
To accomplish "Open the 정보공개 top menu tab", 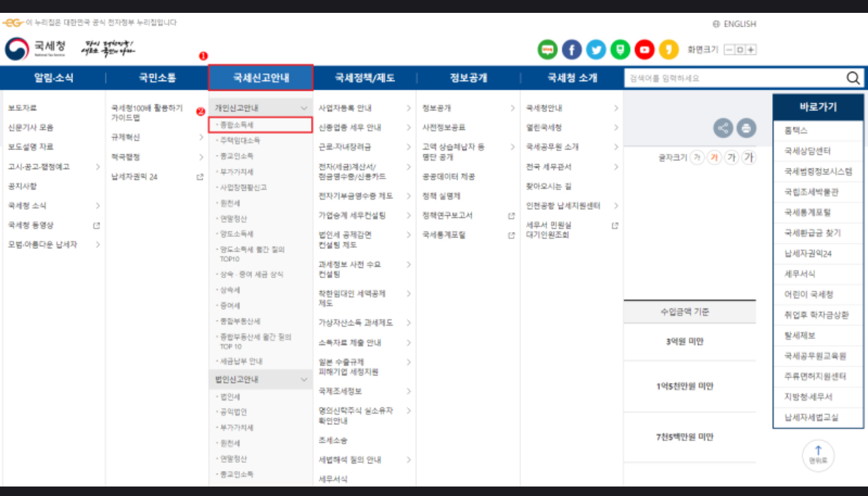I will coord(468,78).
